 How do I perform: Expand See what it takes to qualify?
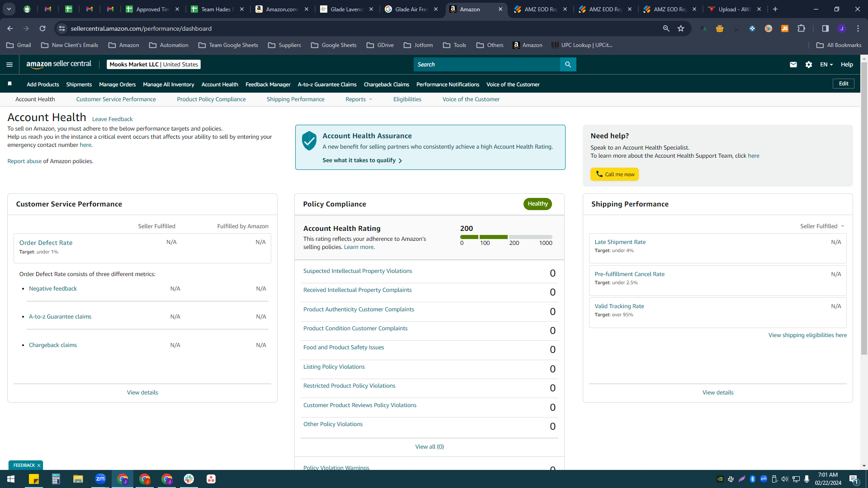coord(362,160)
